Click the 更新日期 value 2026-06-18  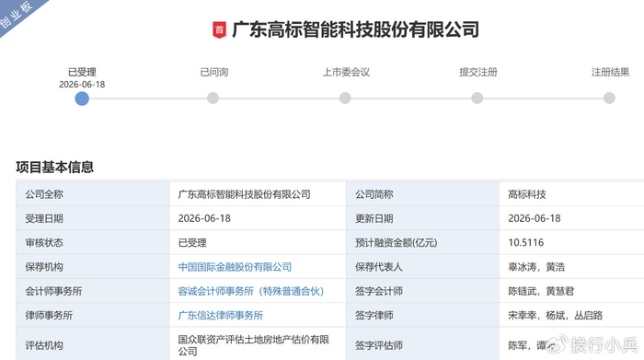coord(535,218)
